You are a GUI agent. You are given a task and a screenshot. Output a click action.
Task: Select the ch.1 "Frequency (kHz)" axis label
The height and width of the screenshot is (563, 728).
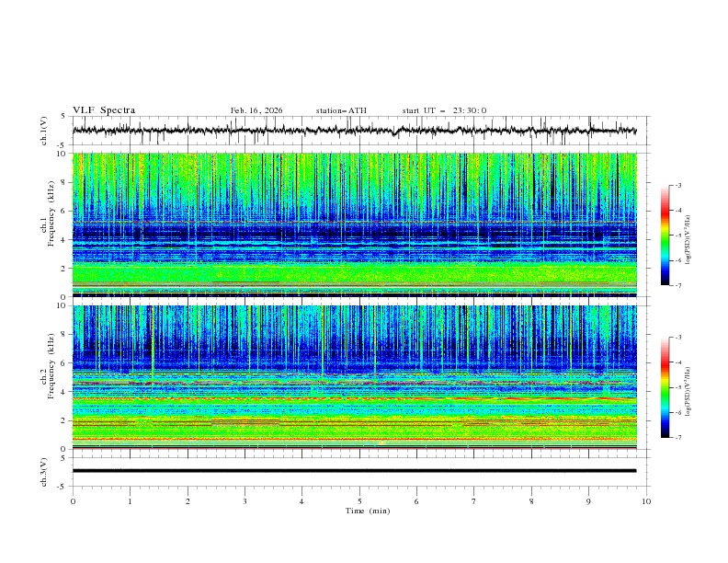point(51,214)
